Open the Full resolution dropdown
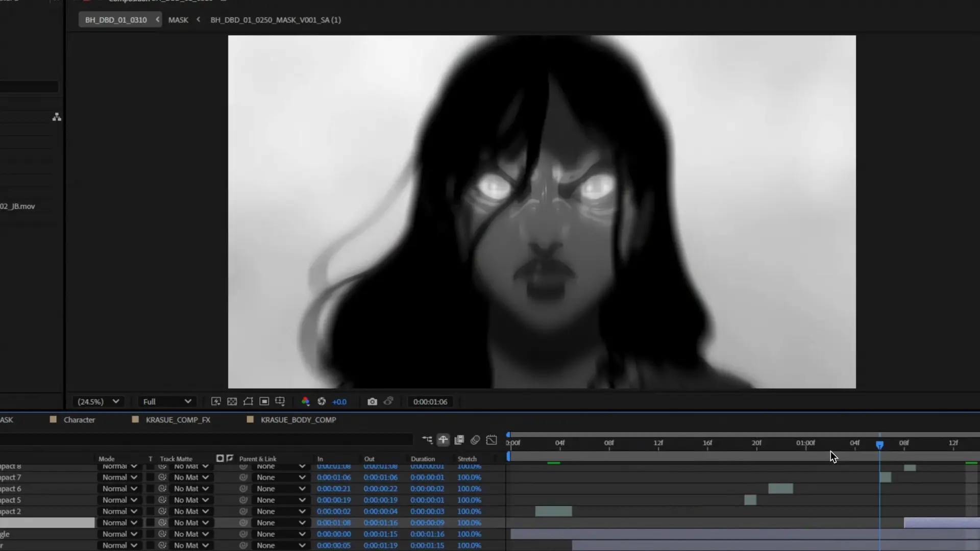The image size is (980, 551). coord(167,402)
